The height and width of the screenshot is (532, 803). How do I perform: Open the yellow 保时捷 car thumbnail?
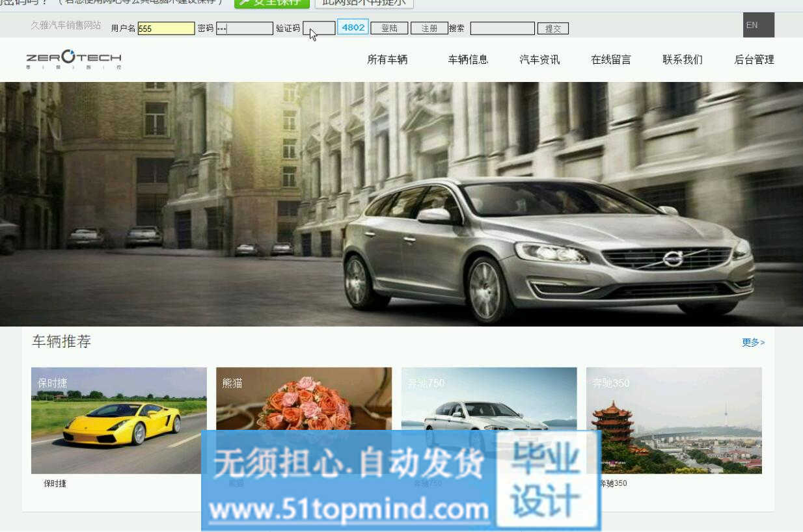(x=119, y=420)
